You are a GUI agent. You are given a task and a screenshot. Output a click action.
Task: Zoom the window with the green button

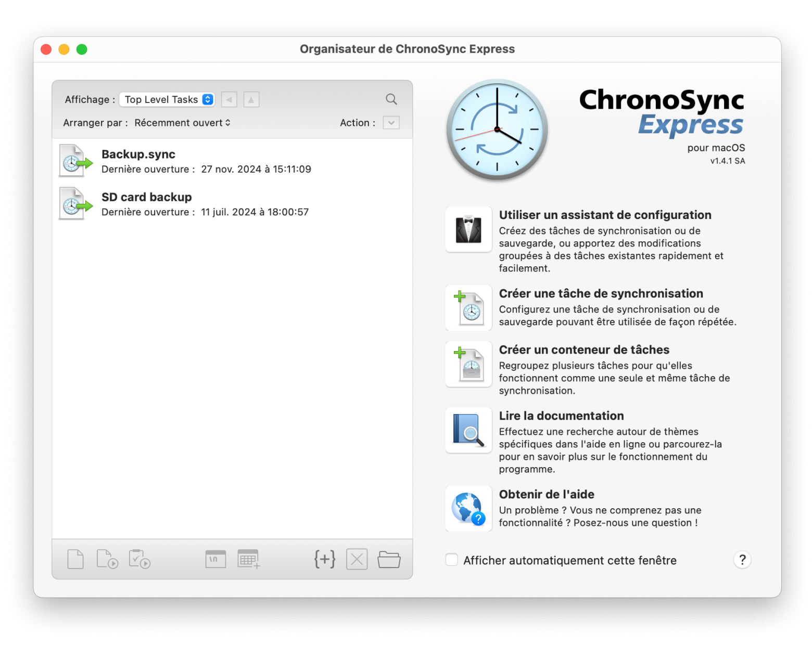[x=82, y=49]
